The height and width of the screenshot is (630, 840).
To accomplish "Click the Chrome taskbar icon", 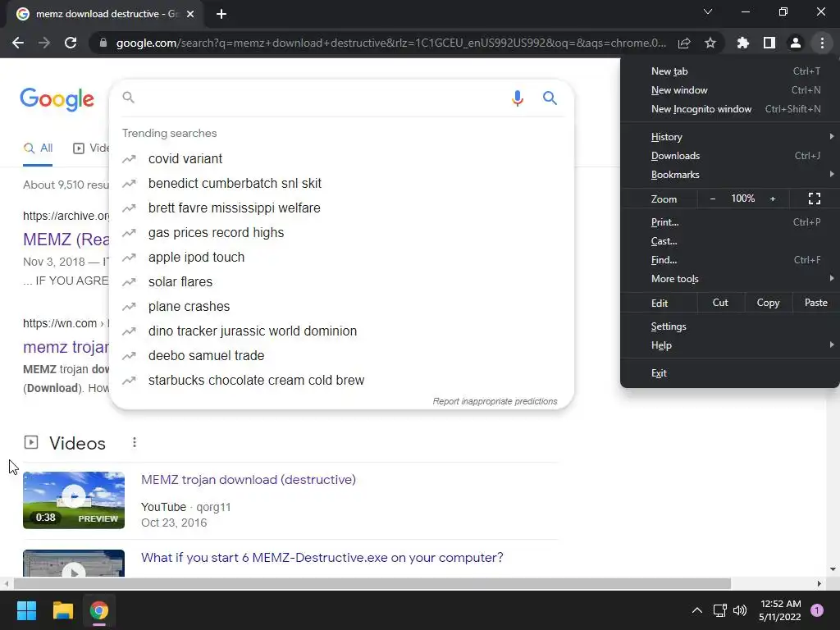I will pyautogui.click(x=99, y=610).
